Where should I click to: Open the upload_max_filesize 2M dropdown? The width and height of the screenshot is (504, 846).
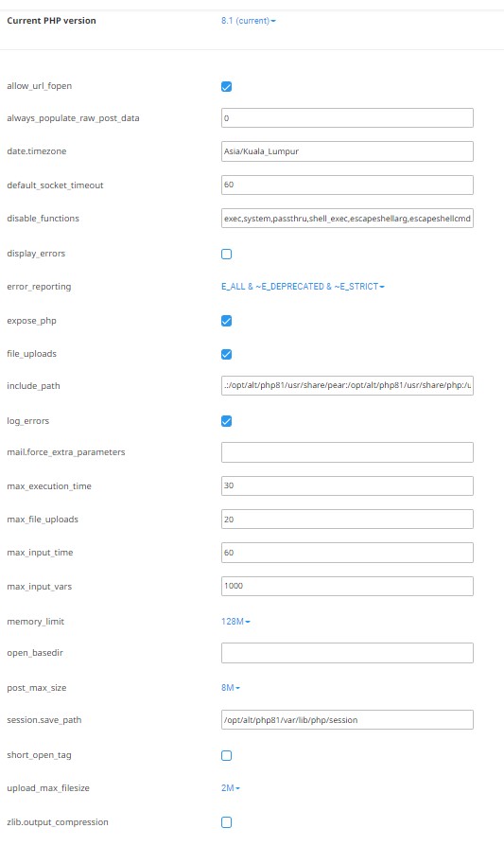tap(231, 788)
